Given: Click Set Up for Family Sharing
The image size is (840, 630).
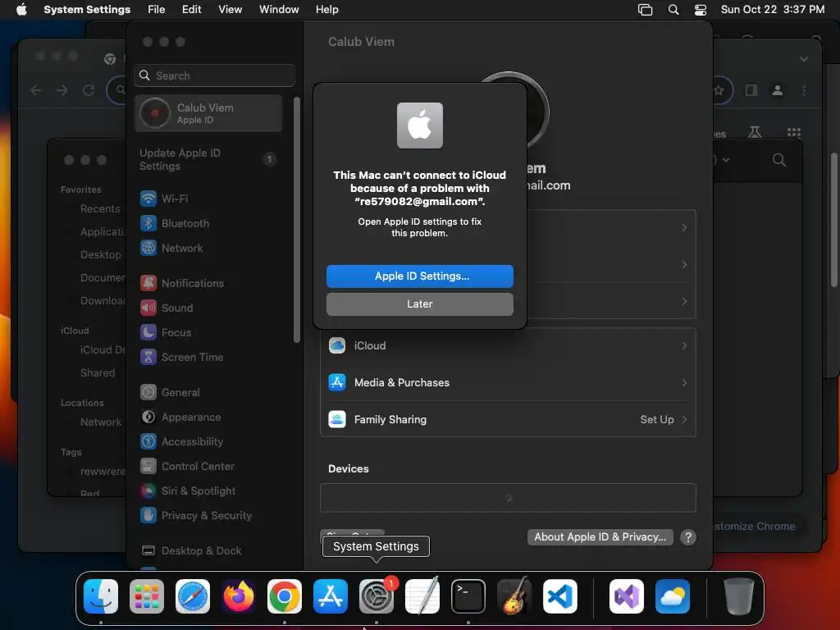Looking at the screenshot, I should click(x=657, y=419).
